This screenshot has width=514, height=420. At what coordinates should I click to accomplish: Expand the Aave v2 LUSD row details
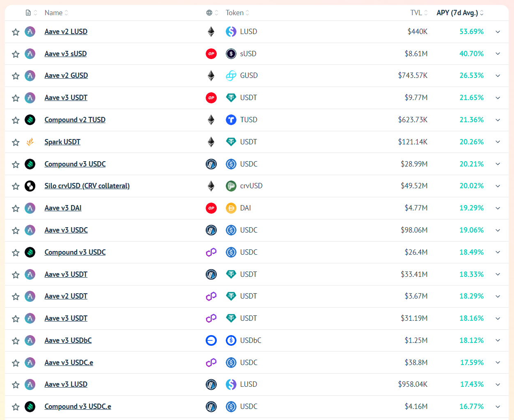tap(498, 32)
